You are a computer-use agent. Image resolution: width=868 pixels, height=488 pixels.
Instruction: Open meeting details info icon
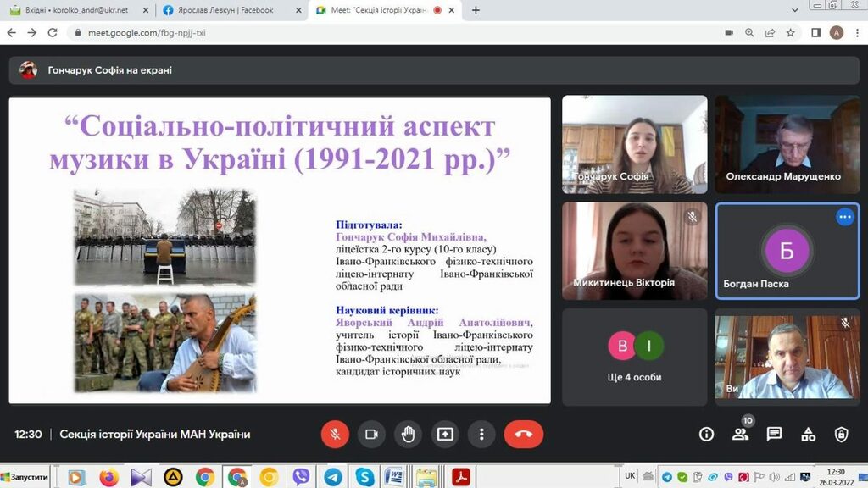click(x=706, y=435)
